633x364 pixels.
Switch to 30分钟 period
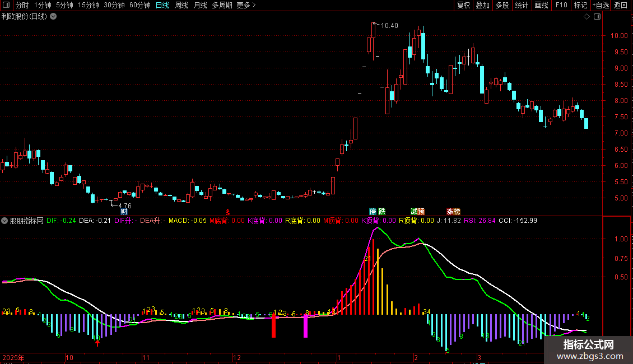click(x=114, y=5)
